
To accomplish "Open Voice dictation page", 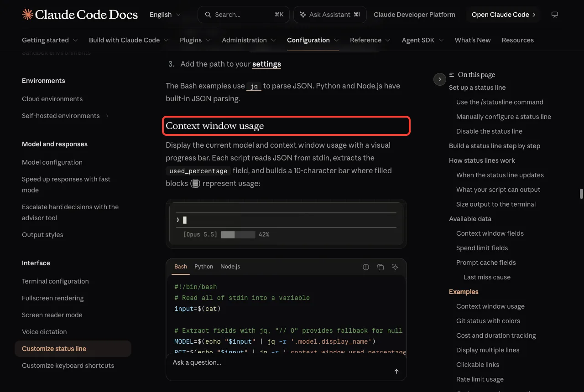I will pyautogui.click(x=44, y=332).
